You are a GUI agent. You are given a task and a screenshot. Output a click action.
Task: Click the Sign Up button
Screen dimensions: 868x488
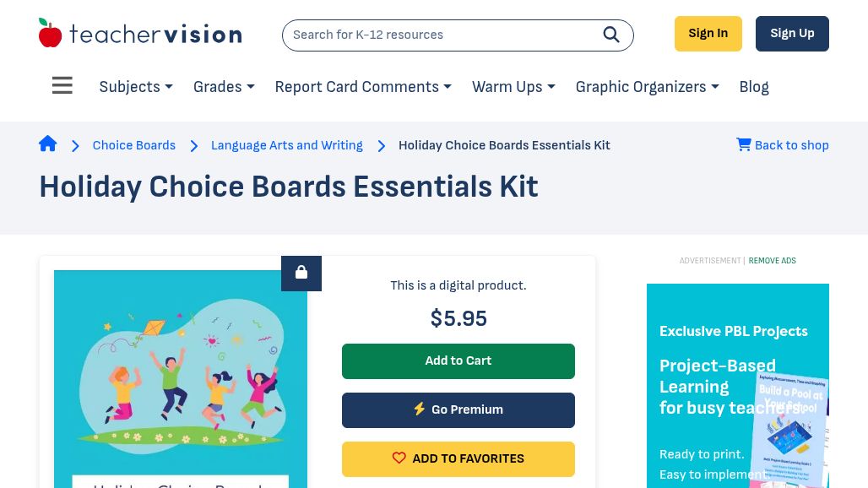click(x=792, y=34)
